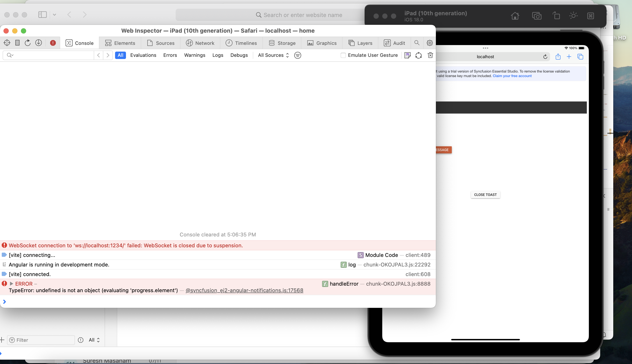Switch to the Layers tab
This screenshot has width=632, height=364.
360,43
